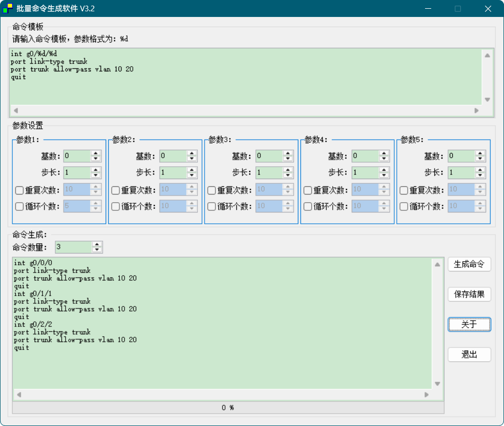Increase 参数1 基数 with up arrow
Viewport: 504px width, 426px height.
coord(95,153)
